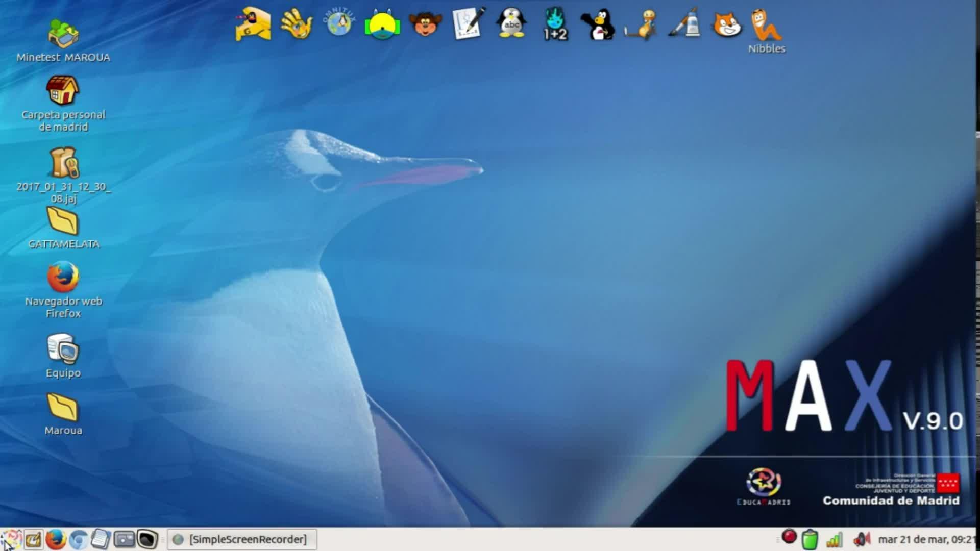Open the calendar from the date clock
This screenshot has width=980, height=551.
(x=925, y=539)
